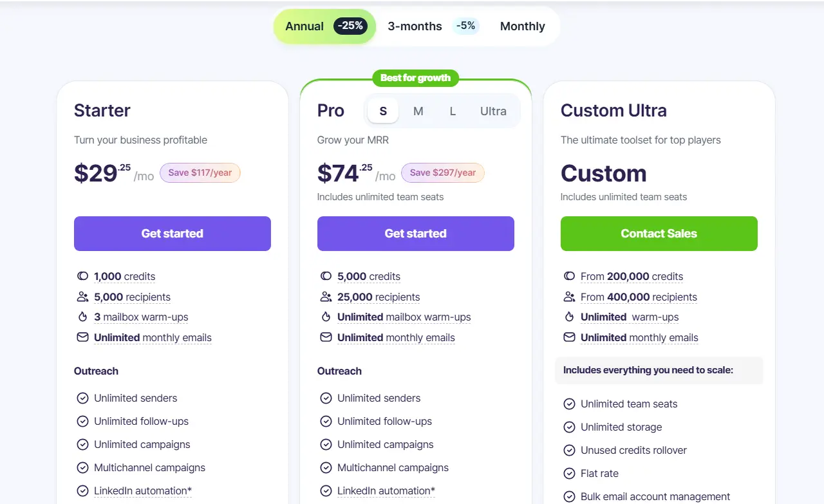
Task: Click the envelope icon in Pro monthly emails row
Action: tap(326, 337)
